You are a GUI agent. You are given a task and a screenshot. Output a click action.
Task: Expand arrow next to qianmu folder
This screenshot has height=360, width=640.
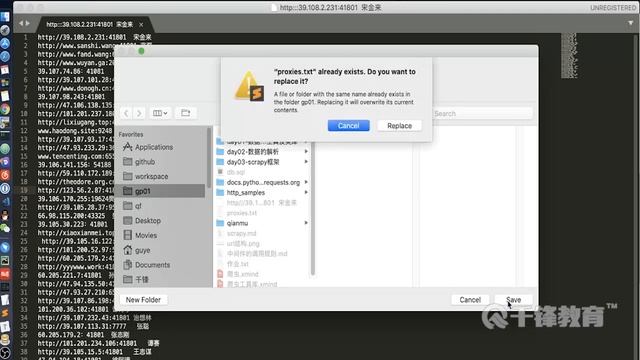click(x=306, y=223)
